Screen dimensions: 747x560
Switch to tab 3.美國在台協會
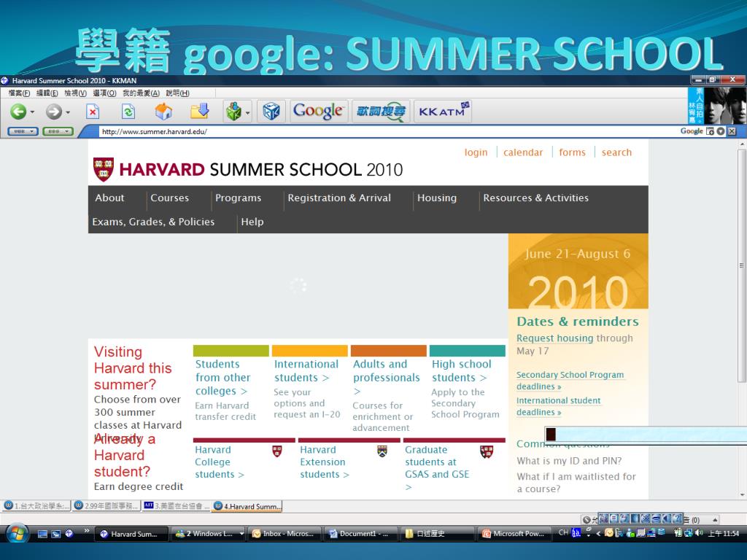(x=177, y=506)
